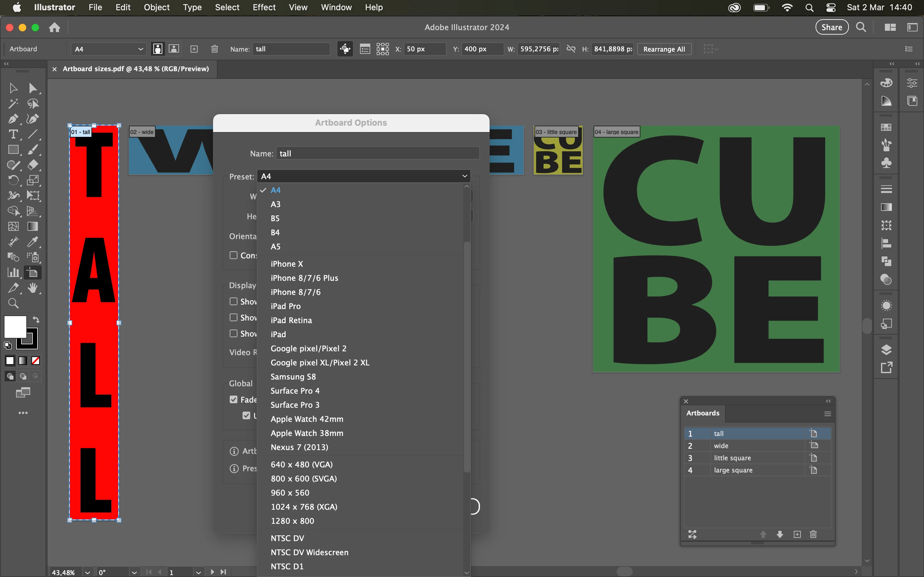Toggle the Fade checkbox under Global
Viewport: 924px width, 577px height.
234,399
